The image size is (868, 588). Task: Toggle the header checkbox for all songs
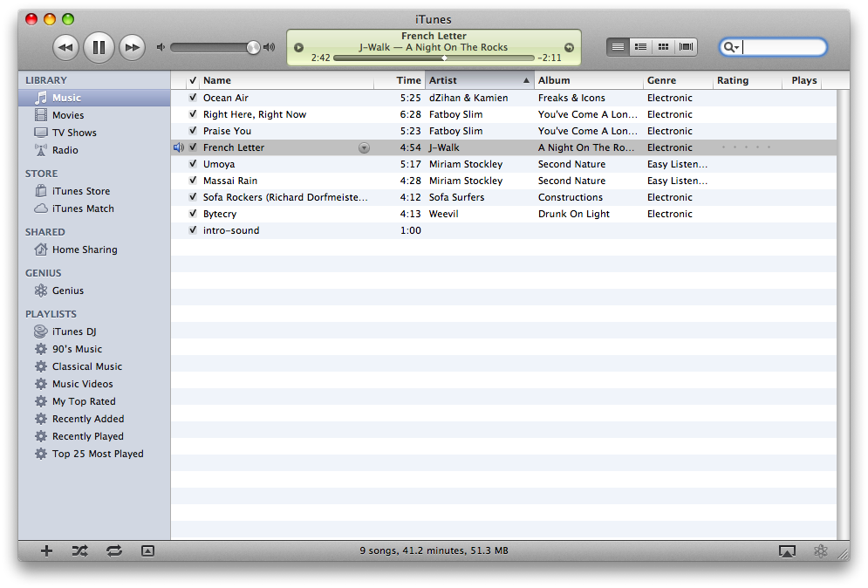pos(193,80)
